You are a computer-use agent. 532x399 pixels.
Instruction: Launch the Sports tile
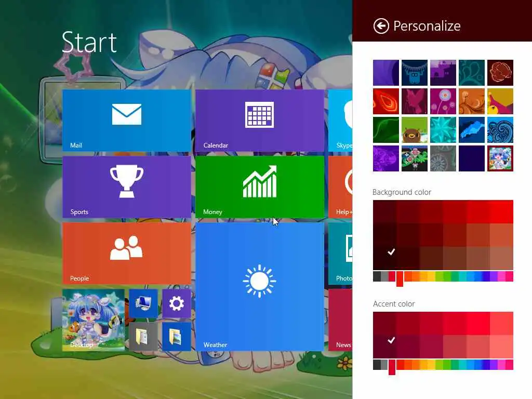click(x=127, y=187)
